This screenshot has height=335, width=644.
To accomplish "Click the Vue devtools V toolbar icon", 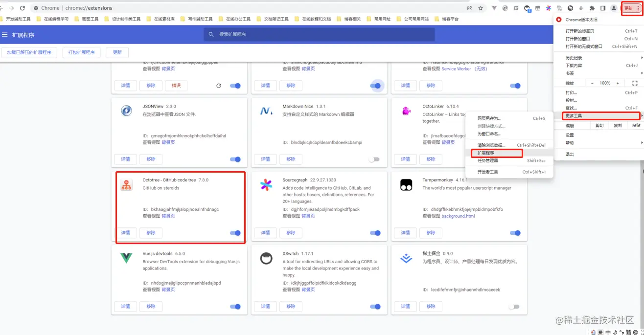I will click(494, 8).
